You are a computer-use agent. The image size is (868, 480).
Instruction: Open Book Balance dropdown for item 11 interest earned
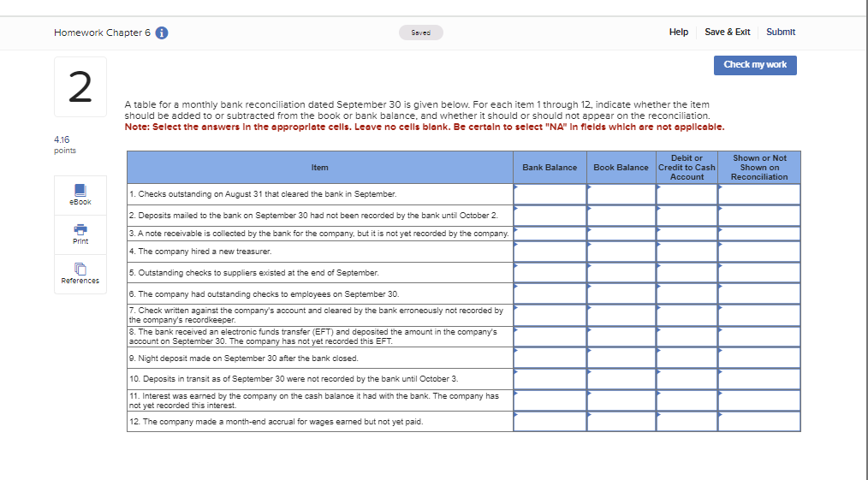click(621, 400)
